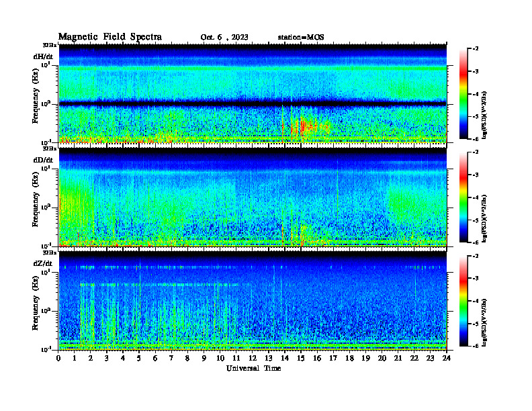Click hour 3 on the time axis
532x411 pixels.
click(x=107, y=358)
